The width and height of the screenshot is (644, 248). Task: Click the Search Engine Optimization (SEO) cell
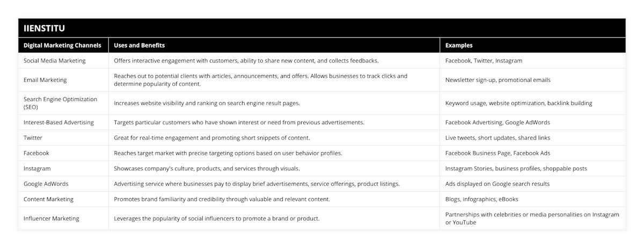(x=61, y=103)
